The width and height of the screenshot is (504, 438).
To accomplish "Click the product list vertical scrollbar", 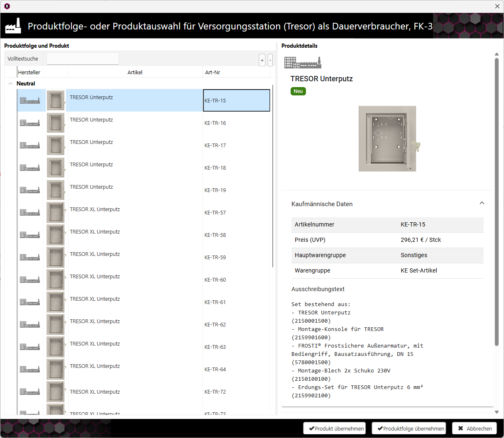I will click(273, 176).
